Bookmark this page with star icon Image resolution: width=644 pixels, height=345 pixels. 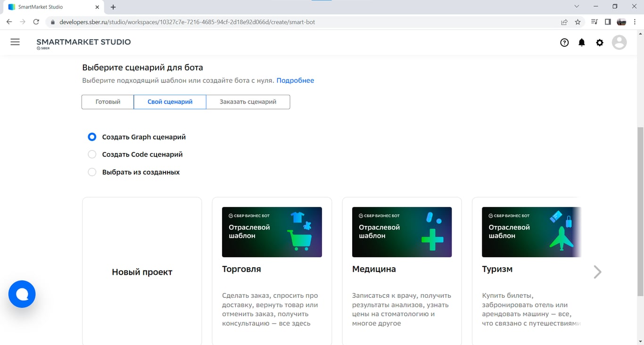(x=578, y=22)
